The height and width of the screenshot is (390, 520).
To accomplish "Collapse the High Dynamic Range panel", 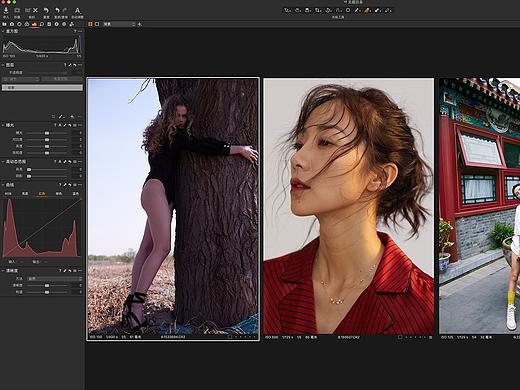I will [x=3, y=161].
